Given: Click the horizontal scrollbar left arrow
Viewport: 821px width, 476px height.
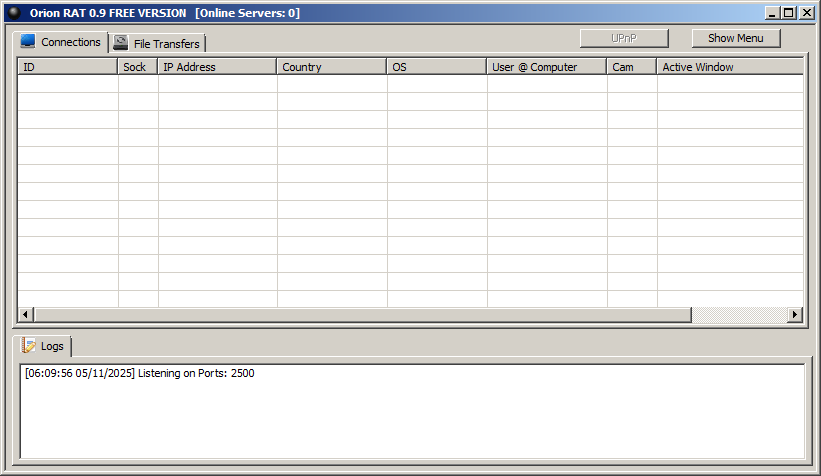Looking at the screenshot, I should point(26,315).
